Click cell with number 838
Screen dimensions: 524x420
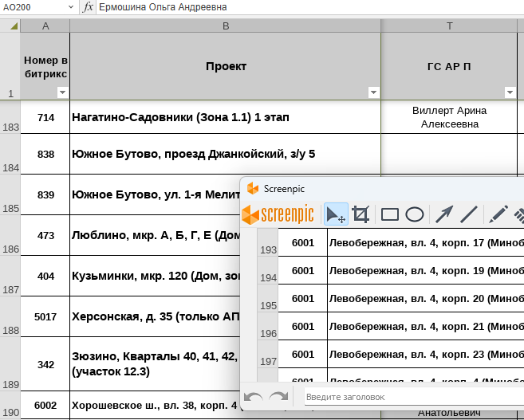(x=45, y=154)
